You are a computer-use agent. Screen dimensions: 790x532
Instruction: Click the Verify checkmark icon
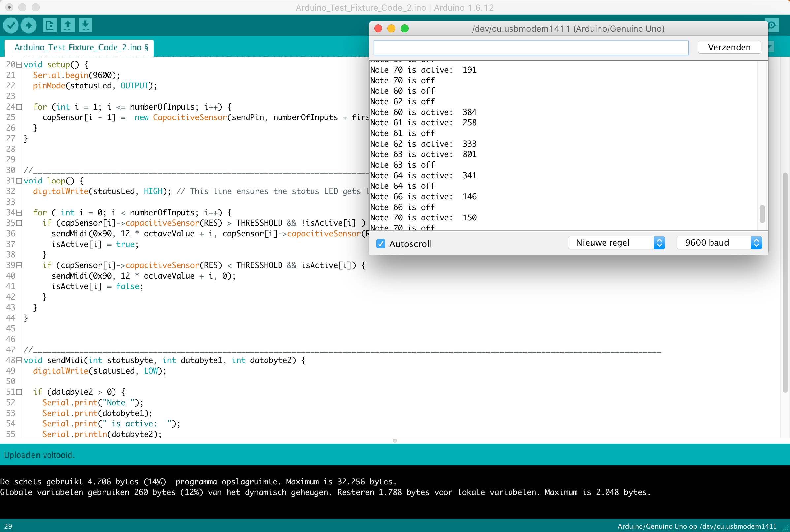(x=11, y=25)
